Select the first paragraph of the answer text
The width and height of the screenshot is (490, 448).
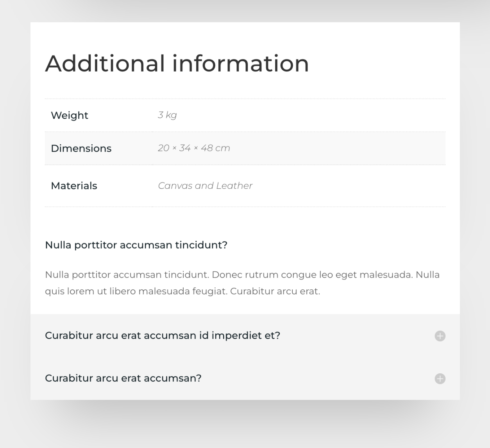coord(242,283)
